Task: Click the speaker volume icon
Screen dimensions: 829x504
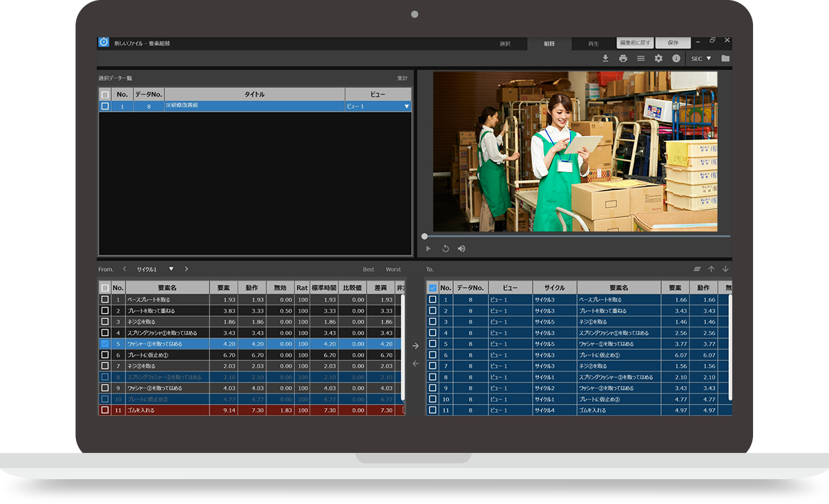Action: pyautogui.click(x=461, y=249)
